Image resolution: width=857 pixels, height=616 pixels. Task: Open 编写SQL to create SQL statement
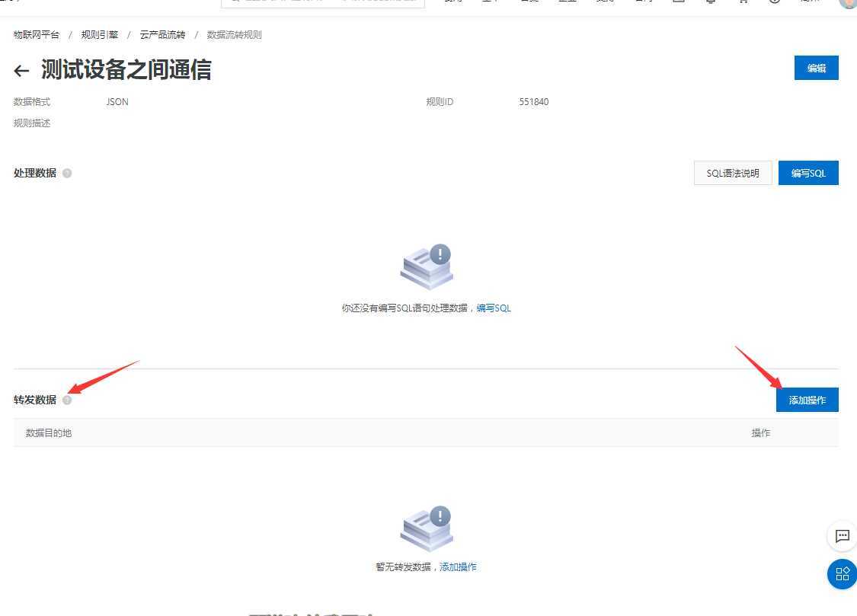pos(808,173)
